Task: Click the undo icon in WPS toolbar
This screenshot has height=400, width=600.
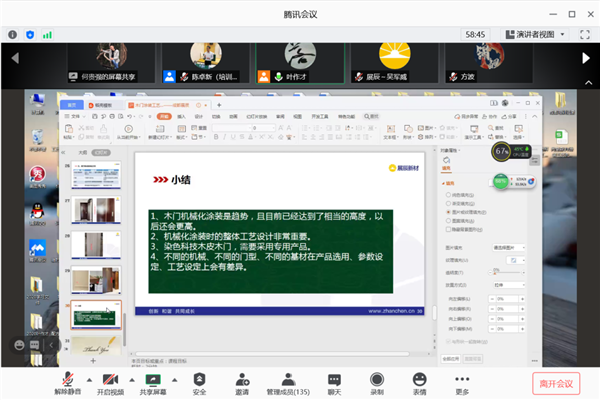Action: (130, 116)
